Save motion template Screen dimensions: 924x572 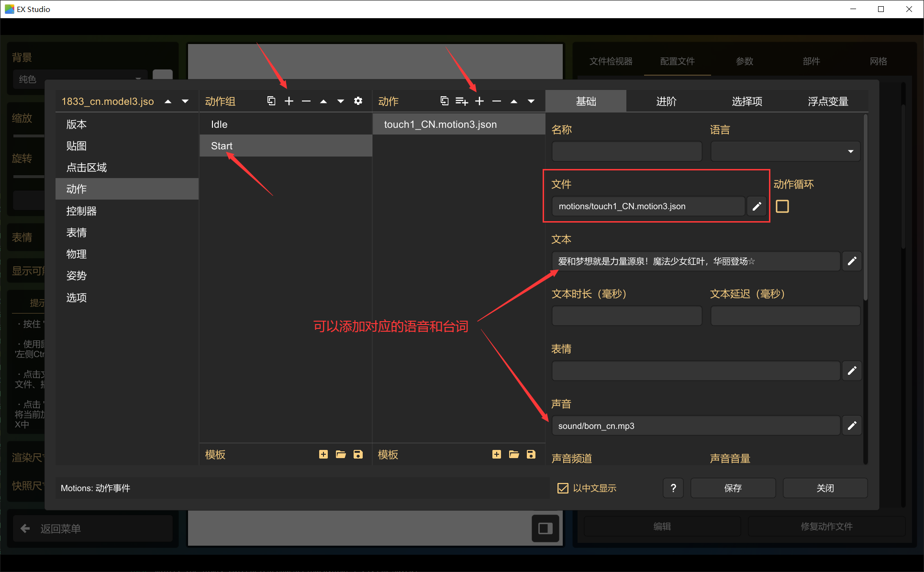(531, 454)
